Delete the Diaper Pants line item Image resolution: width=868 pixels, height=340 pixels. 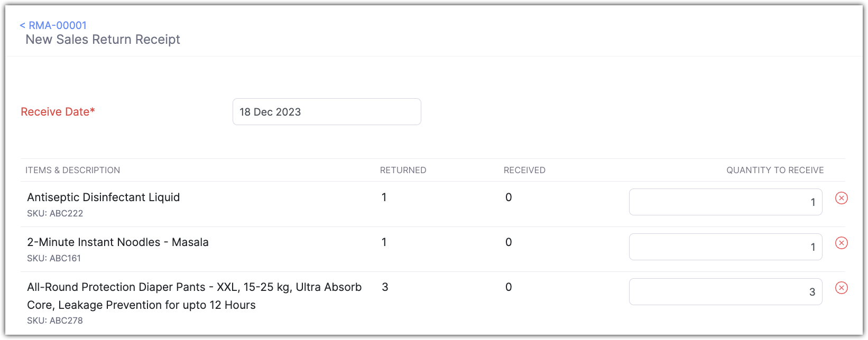pyautogui.click(x=841, y=288)
